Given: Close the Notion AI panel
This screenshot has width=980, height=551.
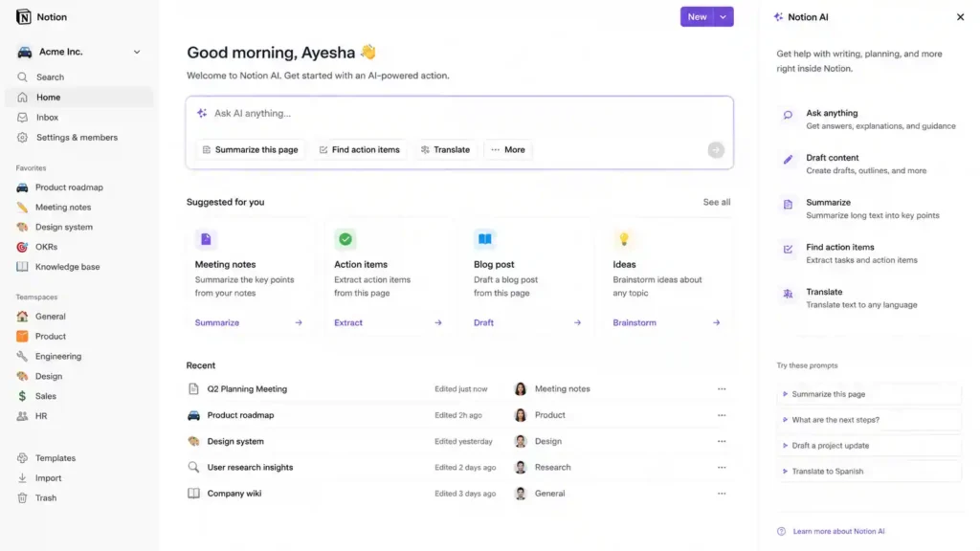Looking at the screenshot, I should click(960, 17).
